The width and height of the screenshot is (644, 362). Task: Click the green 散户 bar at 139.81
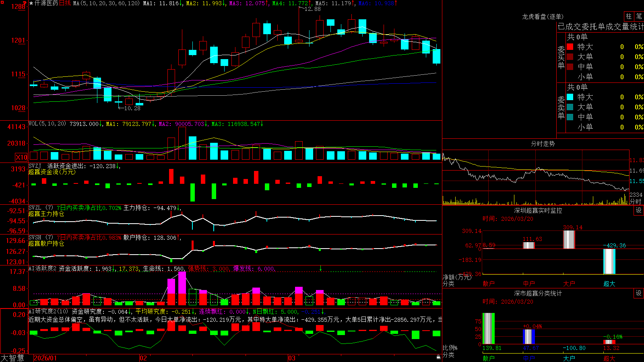pos(488,329)
